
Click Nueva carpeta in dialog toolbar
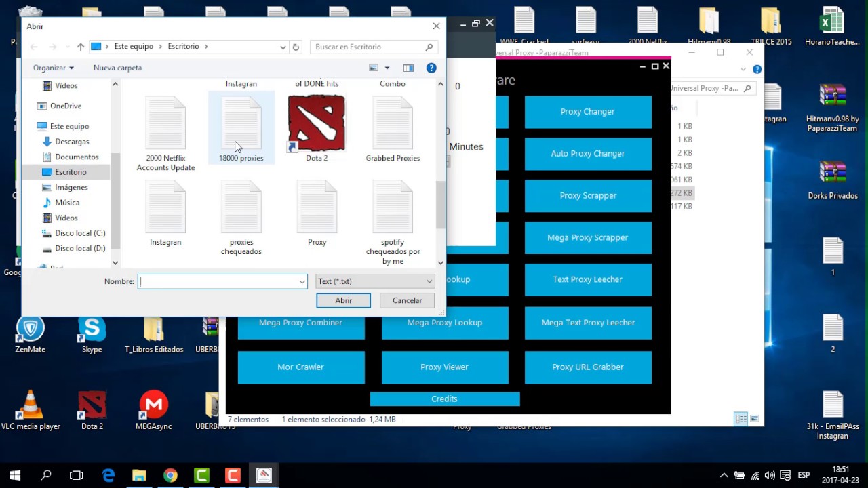[x=117, y=68]
